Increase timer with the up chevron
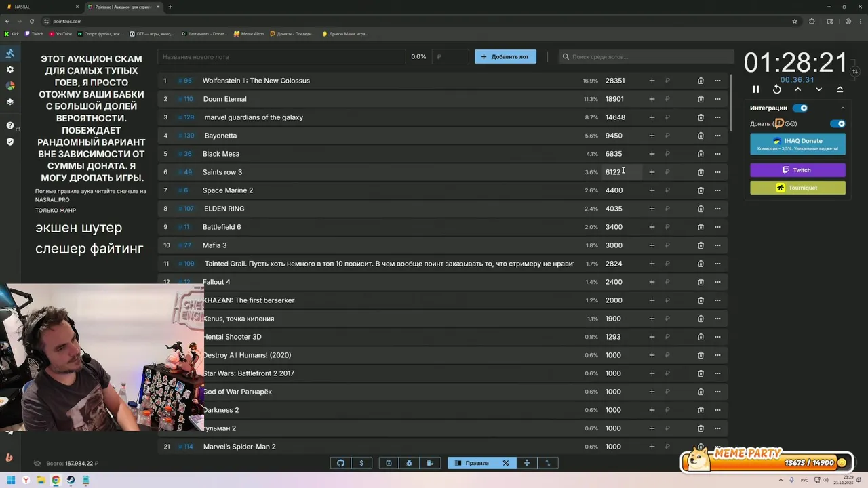Viewport: 868px width, 488px height. click(798, 89)
